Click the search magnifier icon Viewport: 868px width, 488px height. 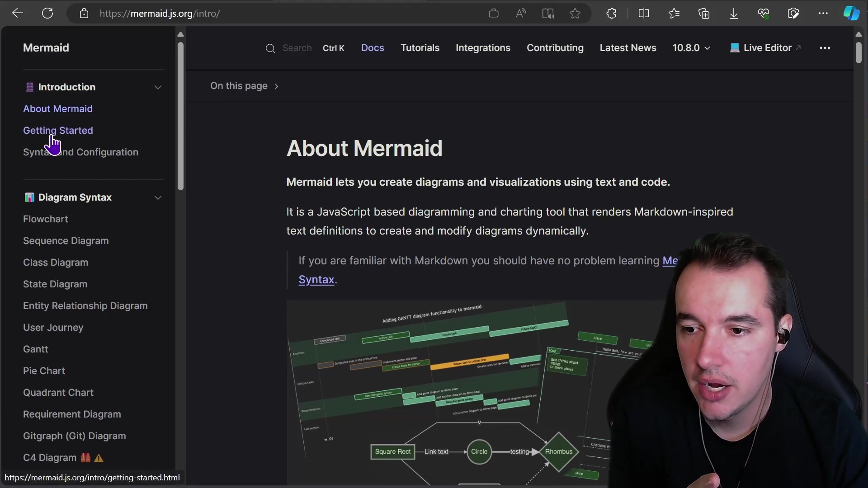[x=270, y=48]
